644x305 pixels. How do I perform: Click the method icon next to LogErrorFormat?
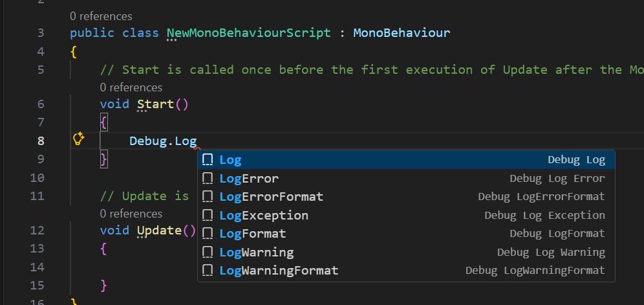click(208, 196)
